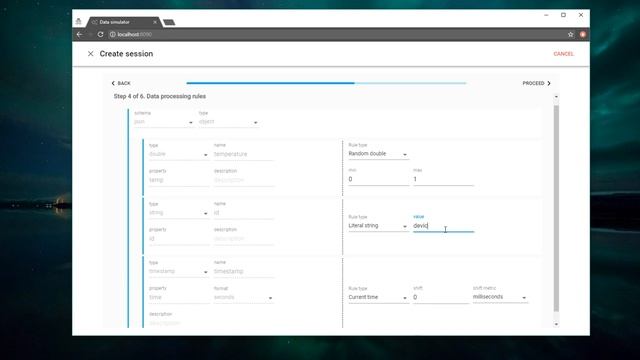Click the scrollbar up arrow

coord(556,97)
